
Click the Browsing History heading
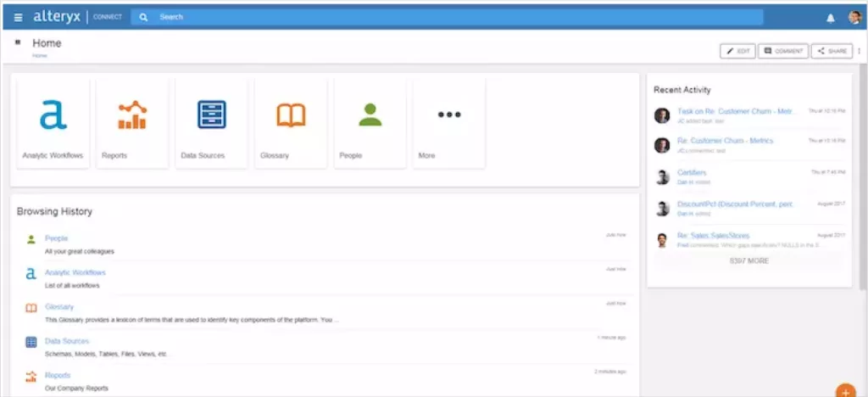coord(54,211)
